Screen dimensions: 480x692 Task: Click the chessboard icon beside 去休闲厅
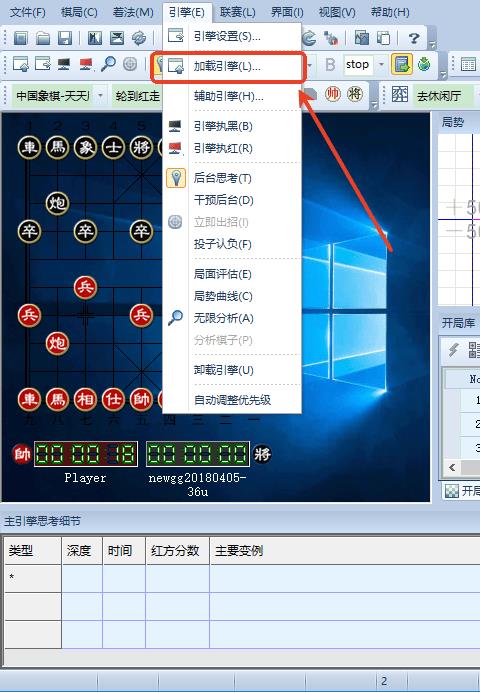(400, 94)
